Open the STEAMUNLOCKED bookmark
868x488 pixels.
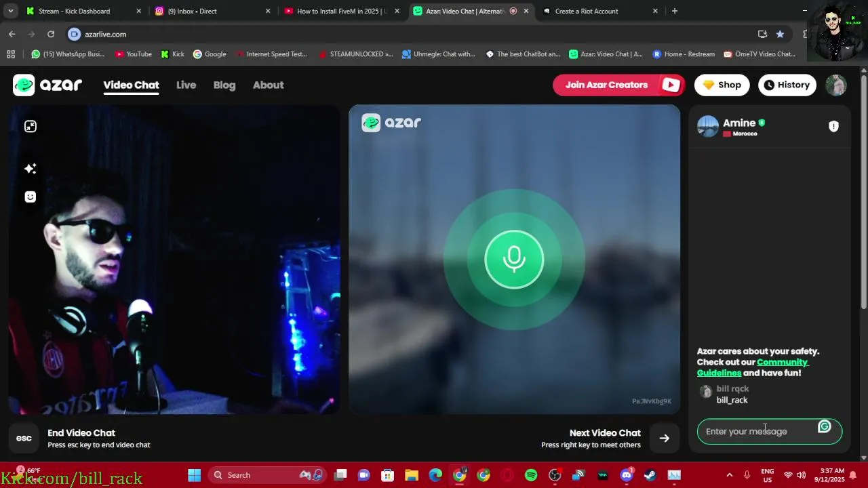[x=356, y=54]
